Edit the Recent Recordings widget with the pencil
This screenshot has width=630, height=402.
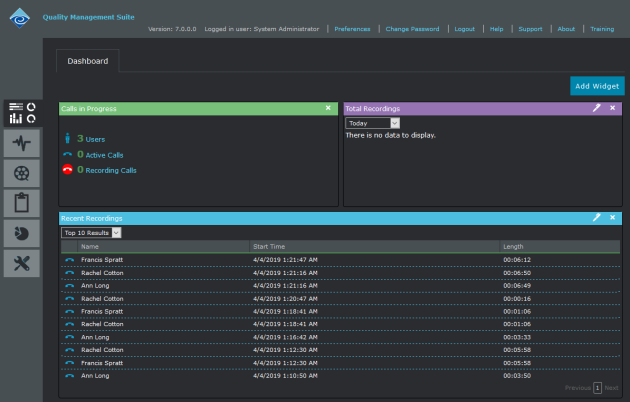click(596, 217)
